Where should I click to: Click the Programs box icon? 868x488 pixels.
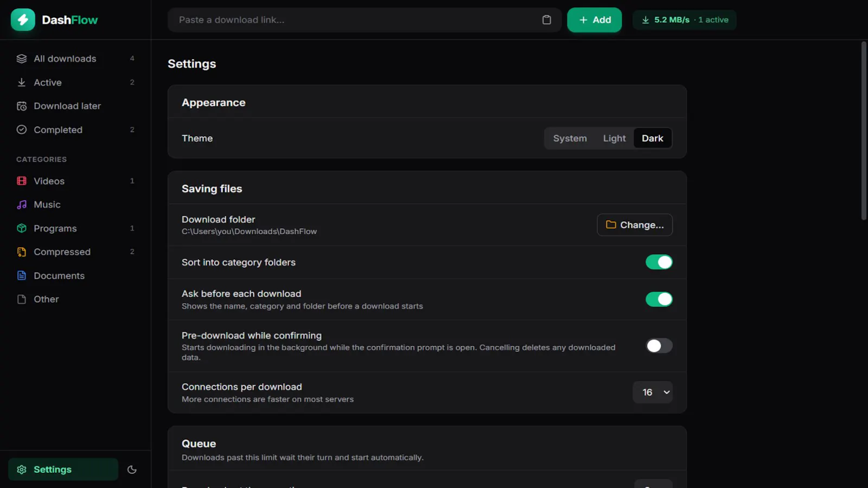(x=22, y=228)
